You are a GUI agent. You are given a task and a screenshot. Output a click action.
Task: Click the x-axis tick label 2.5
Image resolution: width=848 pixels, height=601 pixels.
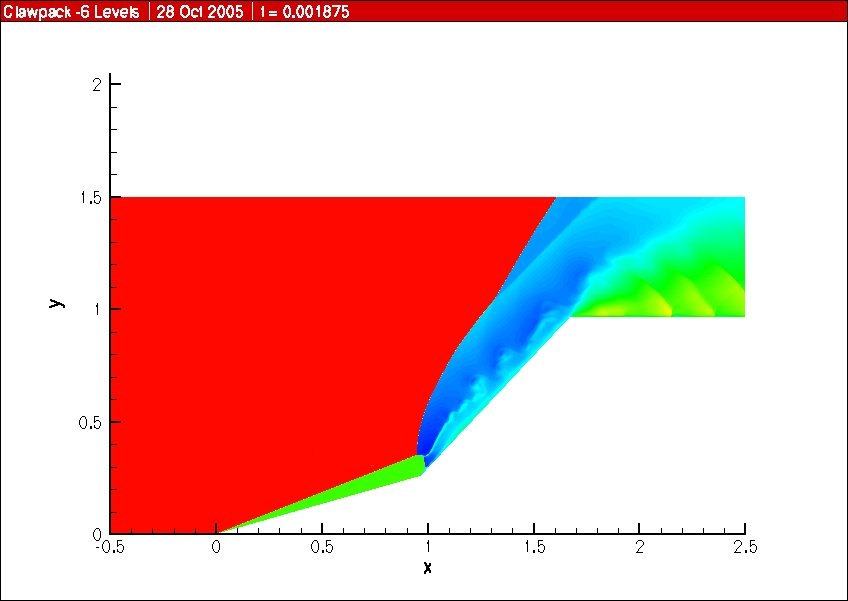[745, 547]
